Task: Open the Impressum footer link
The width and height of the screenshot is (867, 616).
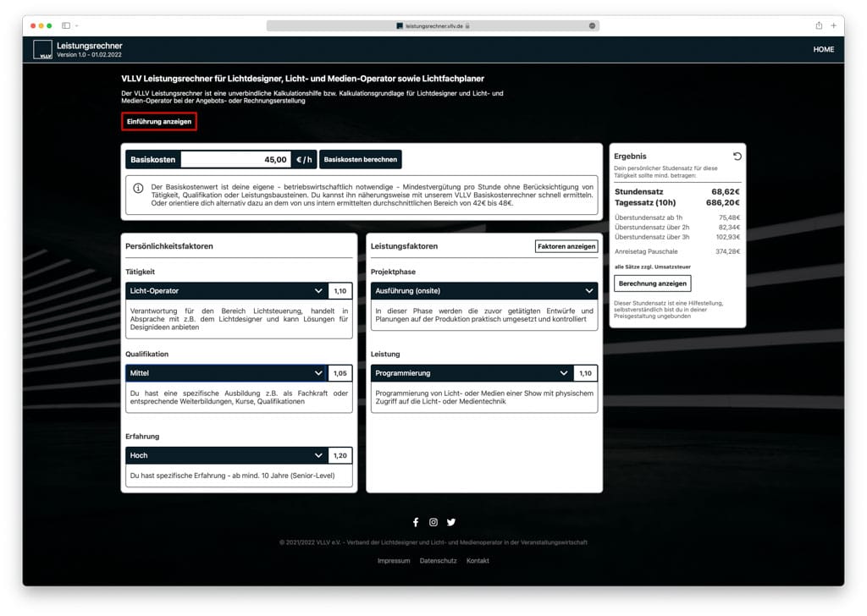Action: (x=394, y=561)
